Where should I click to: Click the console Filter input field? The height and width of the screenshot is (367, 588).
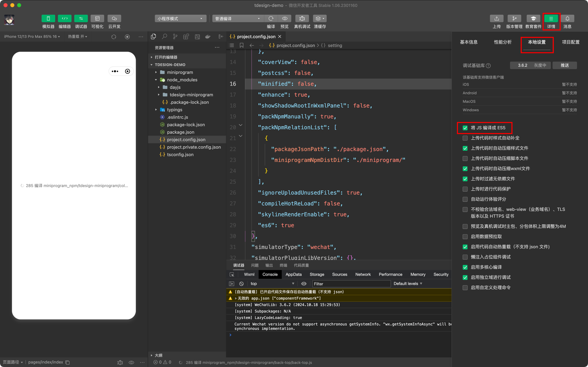coord(351,284)
